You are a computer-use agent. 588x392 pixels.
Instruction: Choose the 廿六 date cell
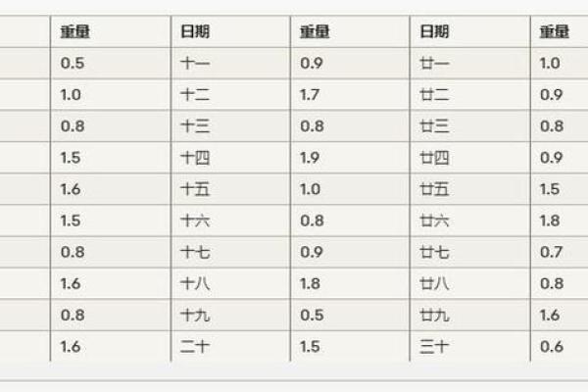click(434, 221)
